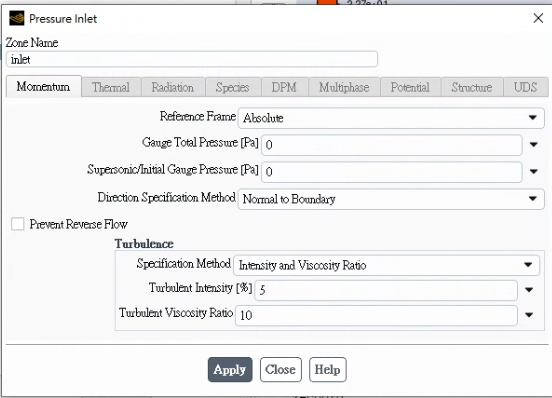Viewport: 552px width, 398px height.
Task: Click the Ansys Fluent dialog logo icon
Action: (x=17, y=18)
